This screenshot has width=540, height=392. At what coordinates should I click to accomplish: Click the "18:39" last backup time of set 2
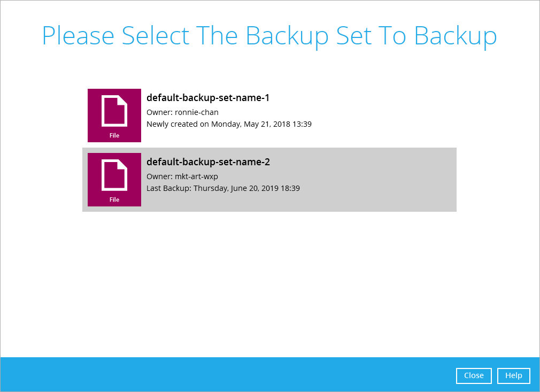(x=290, y=188)
